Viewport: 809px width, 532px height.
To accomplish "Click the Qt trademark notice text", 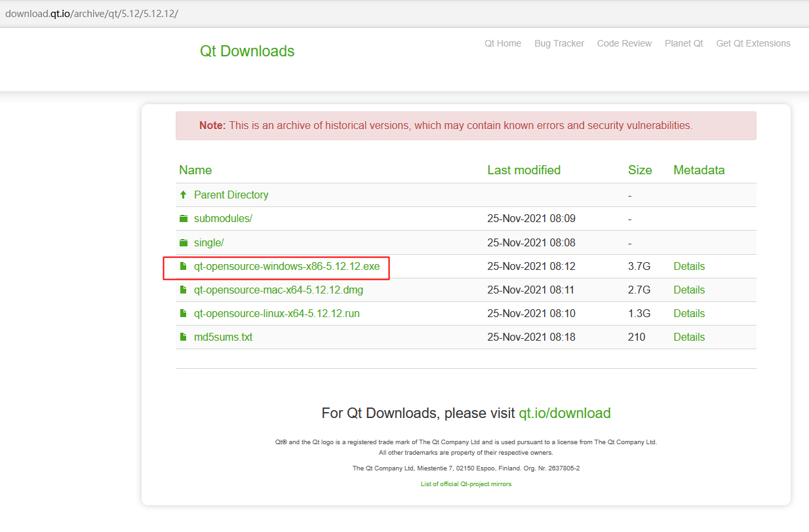I will coord(465,442).
